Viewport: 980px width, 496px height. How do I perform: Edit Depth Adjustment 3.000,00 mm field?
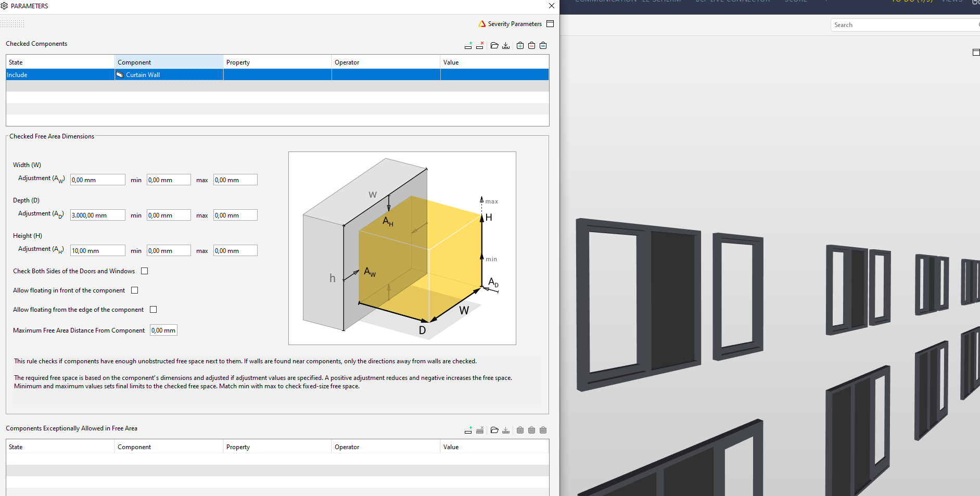(98, 215)
